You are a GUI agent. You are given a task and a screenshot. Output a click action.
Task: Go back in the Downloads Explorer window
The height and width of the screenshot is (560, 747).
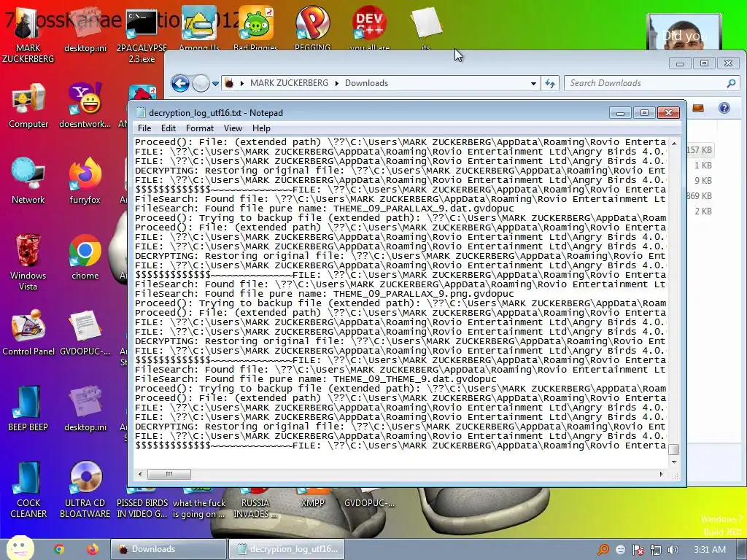click(180, 84)
